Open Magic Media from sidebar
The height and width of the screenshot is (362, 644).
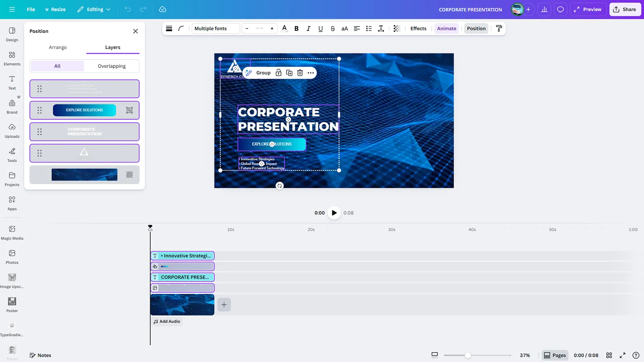click(x=12, y=232)
